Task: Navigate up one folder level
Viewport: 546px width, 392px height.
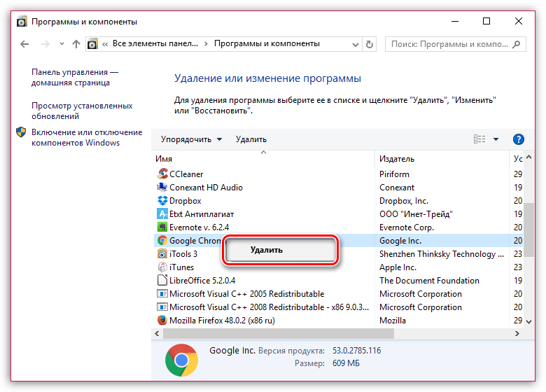Action: coord(76,44)
